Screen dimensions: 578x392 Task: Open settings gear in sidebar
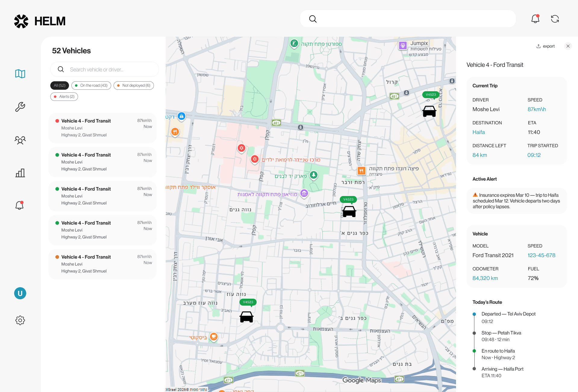coord(20,320)
